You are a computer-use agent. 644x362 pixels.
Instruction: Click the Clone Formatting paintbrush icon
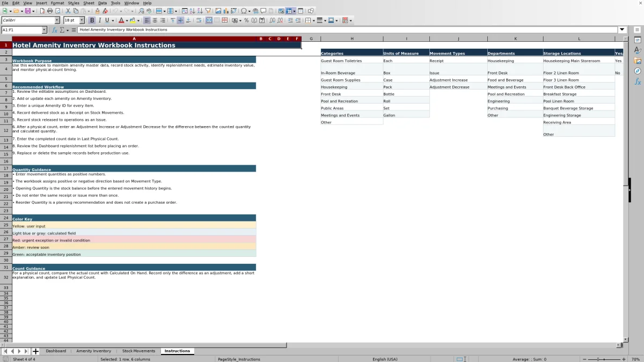[x=97, y=11]
